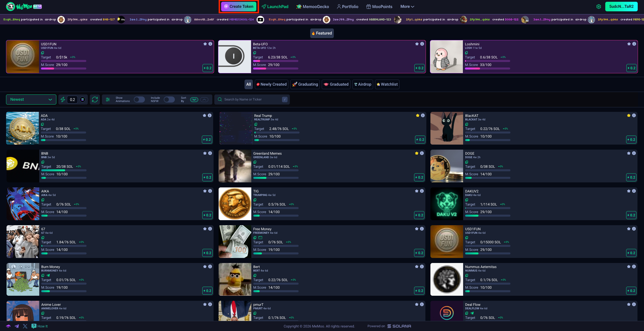Viewport: 644px width, 331px height.
Task: Toggle Show Animations switch
Action: click(x=139, y=100)
